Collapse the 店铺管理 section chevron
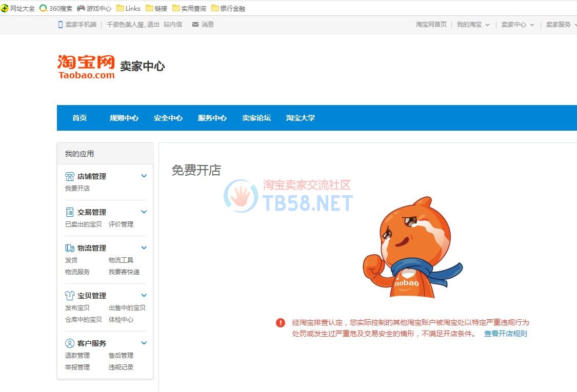Viewport: 577px width, 392px height. pos(144,176)
